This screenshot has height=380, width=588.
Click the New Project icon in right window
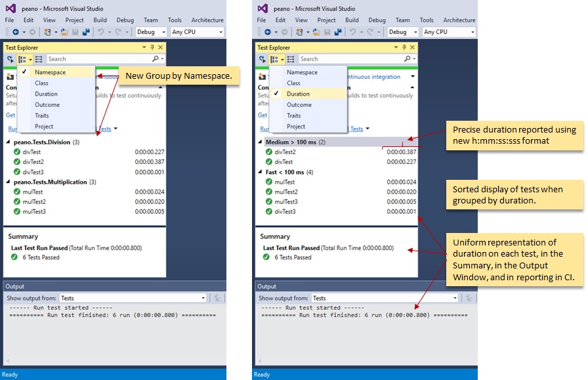299,32
